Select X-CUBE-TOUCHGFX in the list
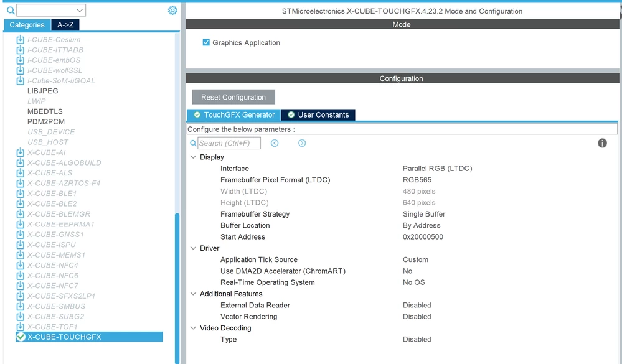The width and height of the screenshot is (622, 364). point(89,337)
